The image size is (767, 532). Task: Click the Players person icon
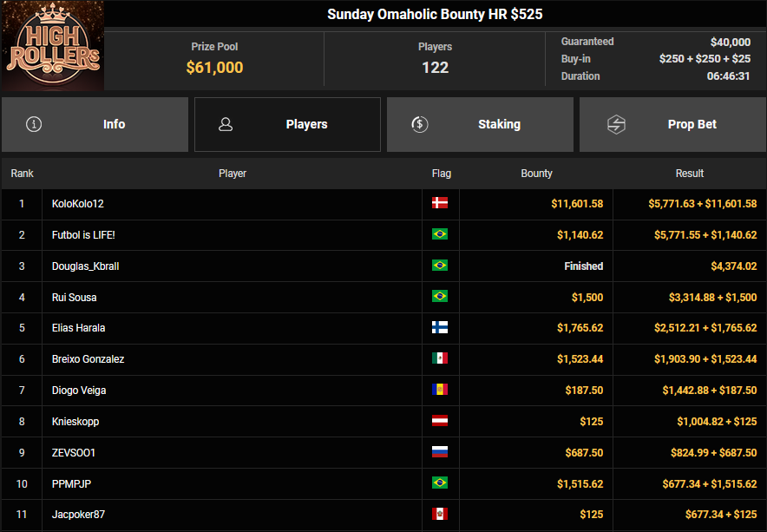click(226, 124)
